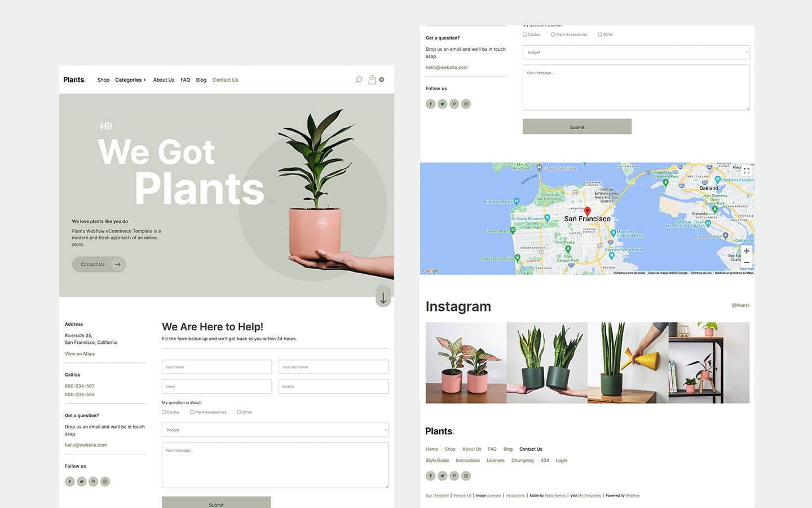The image size is (812, 508).
Task: Go to the FAQ navigation item
Action: 185,80
